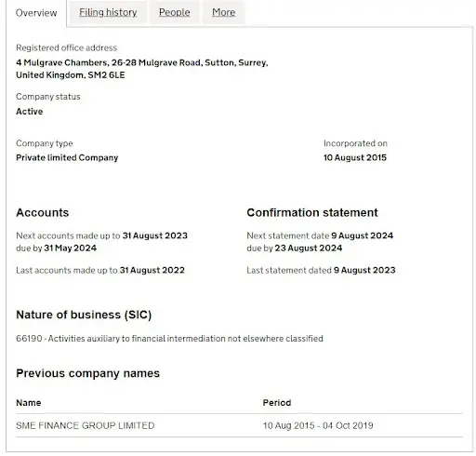Click last statement date '9 August 2023'
476x456 pixels.
tap(364, 270)
